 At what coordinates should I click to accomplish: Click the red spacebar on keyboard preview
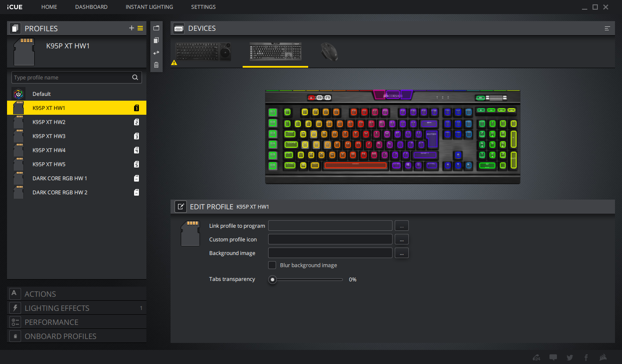pyautogui.click(x=356, y=165)
